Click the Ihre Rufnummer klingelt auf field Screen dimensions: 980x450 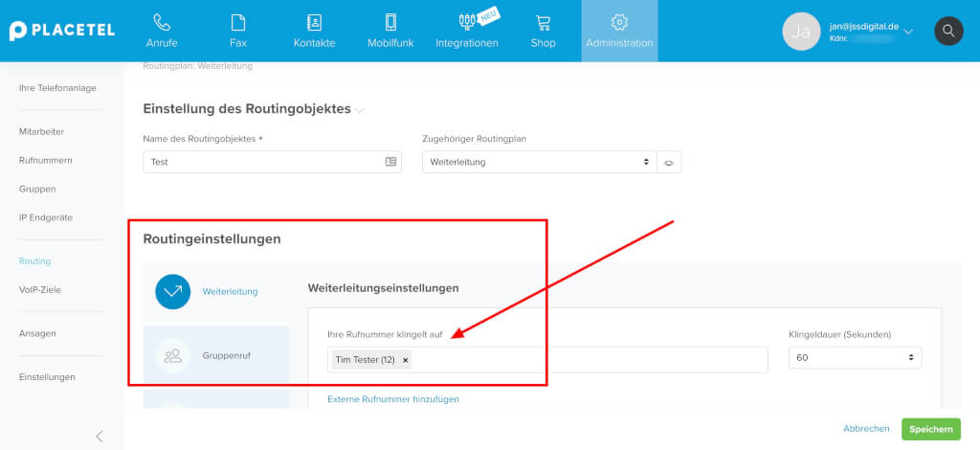tap(547, 360)
